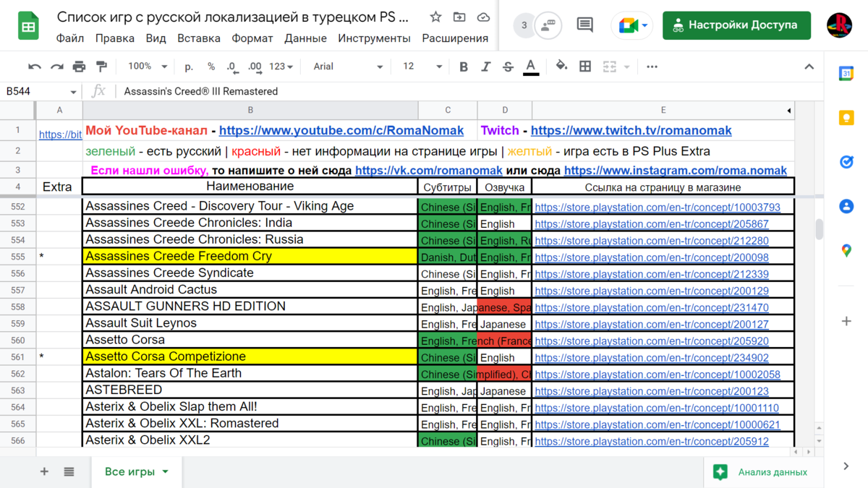Image resolution: width=868 pixels, height=488 pixels.
Task: Undo the last action
Action: coord(35,67)
